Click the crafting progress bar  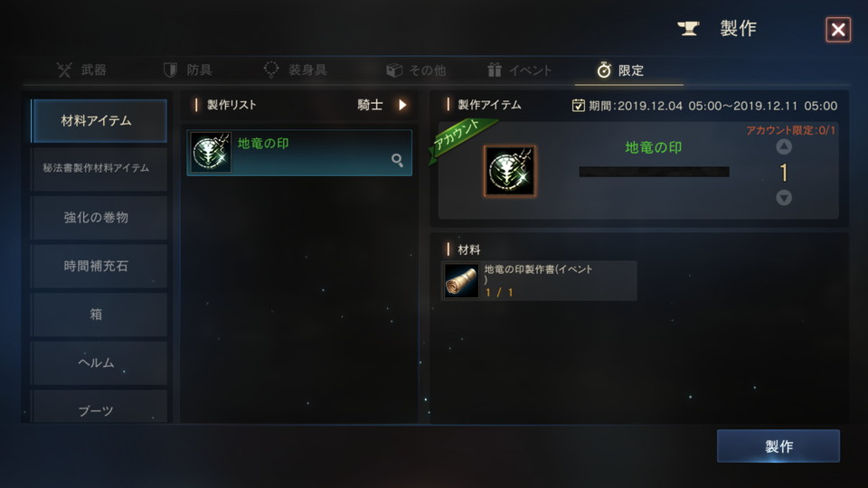pos(654,172)
